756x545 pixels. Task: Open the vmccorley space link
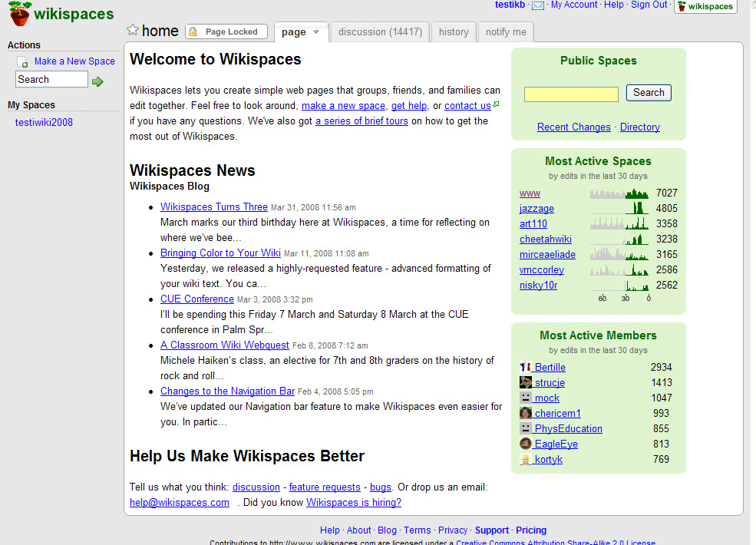pos(541,270)
